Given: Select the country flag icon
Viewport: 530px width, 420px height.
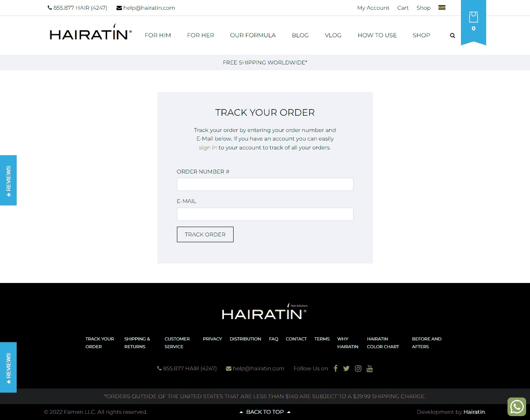Looking at the screenshot, I should coord(442,7).
